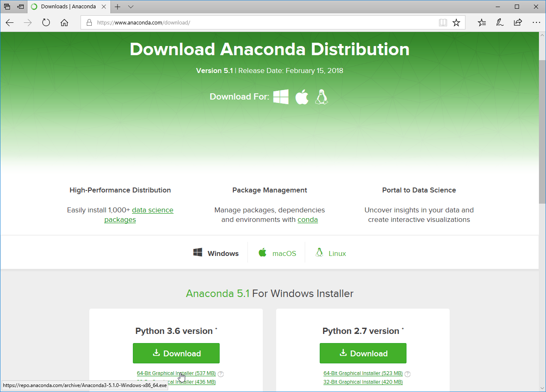Click help icon beside Python 2.7 64-Bit installer
546x392 pixels.
[408, 374]
